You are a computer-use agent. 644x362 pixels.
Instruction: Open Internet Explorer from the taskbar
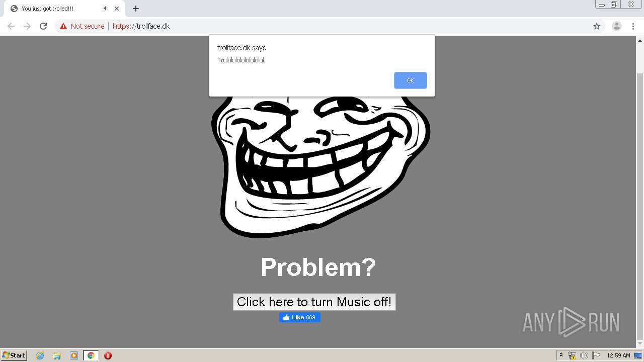pyautogui.click(x=40, y=355)
